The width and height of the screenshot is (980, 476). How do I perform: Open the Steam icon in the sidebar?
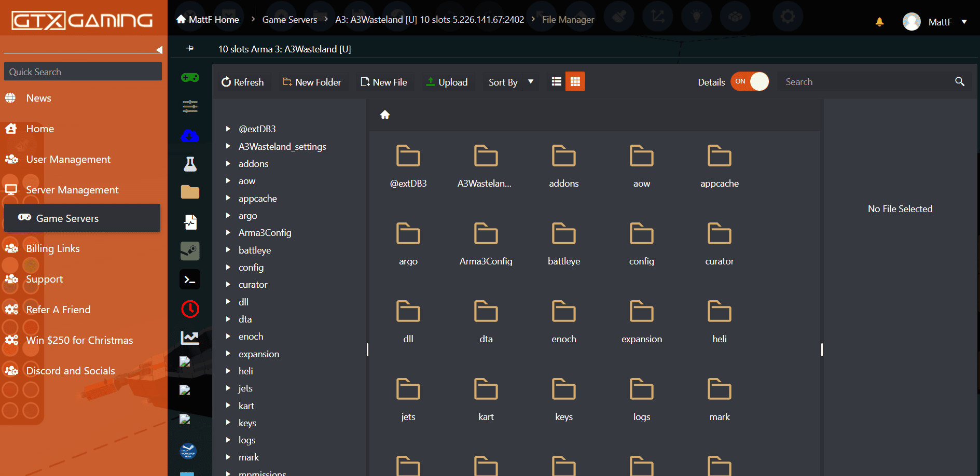point(190,251)
